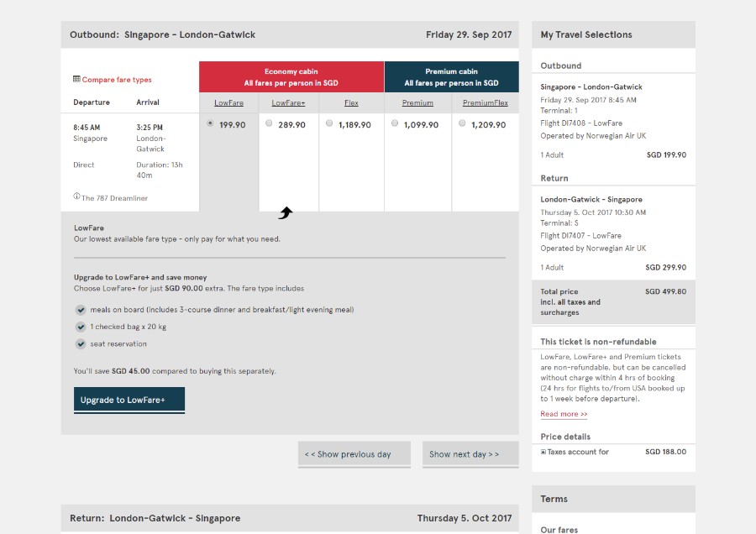Click the 8:45 AM departure time

click(x=87, y=128)
